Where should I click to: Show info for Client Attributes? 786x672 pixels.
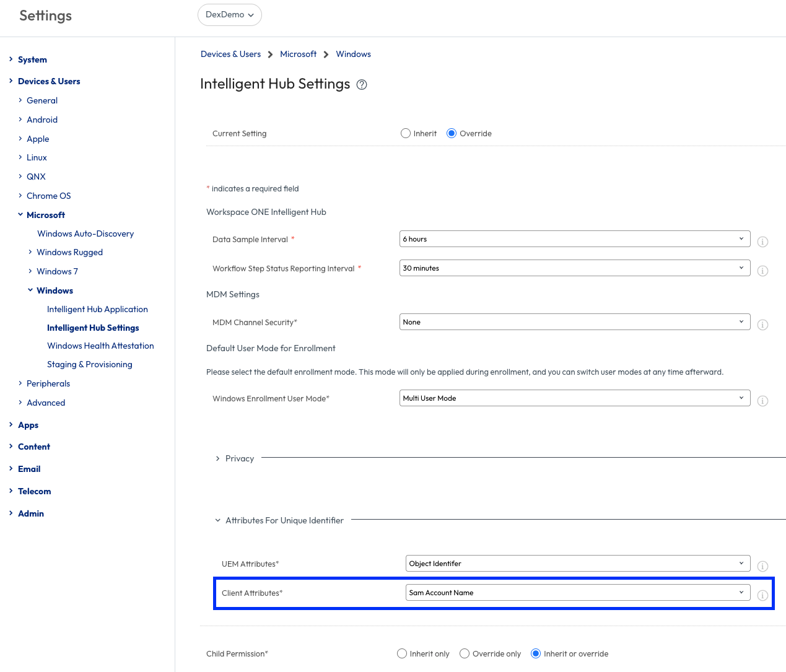point(762,595)
